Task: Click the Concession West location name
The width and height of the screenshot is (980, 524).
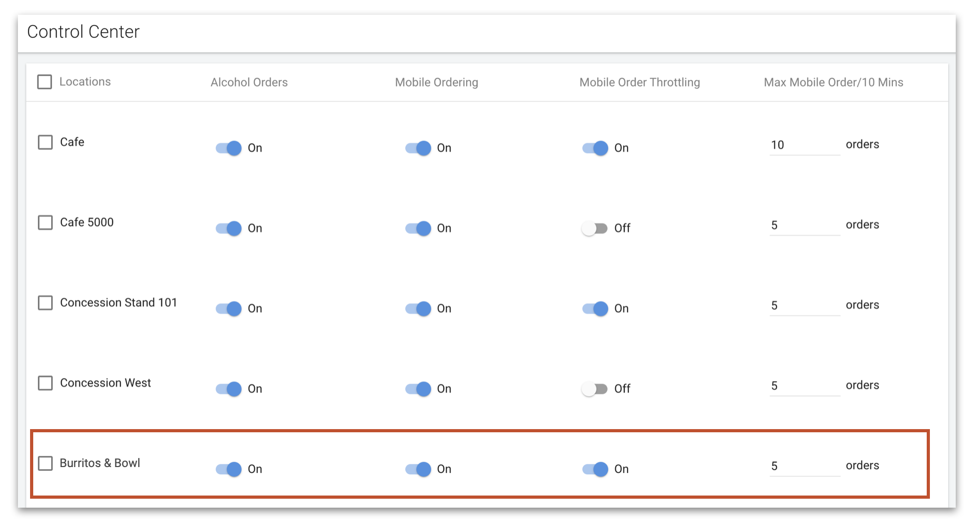Action: pyautogui.click(x=105, y=383)
